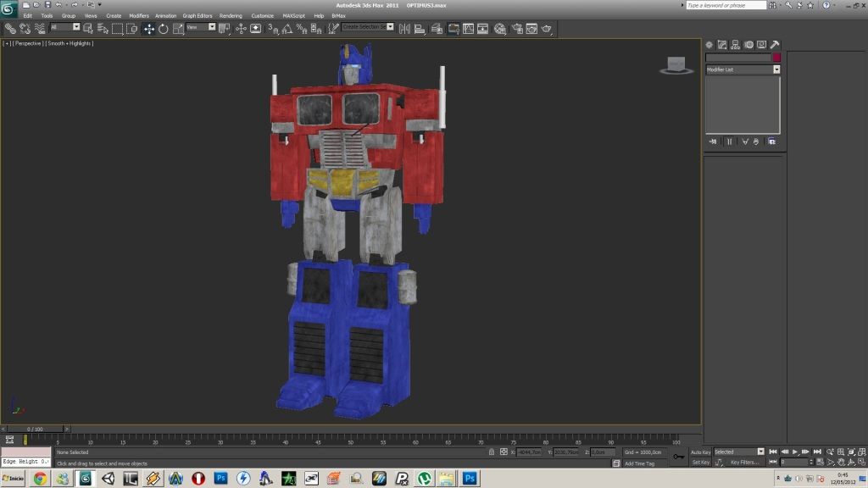Toggle the 3D Snaps button
Image resolution: width=868 pixels, height=488 pixels.
273,29
